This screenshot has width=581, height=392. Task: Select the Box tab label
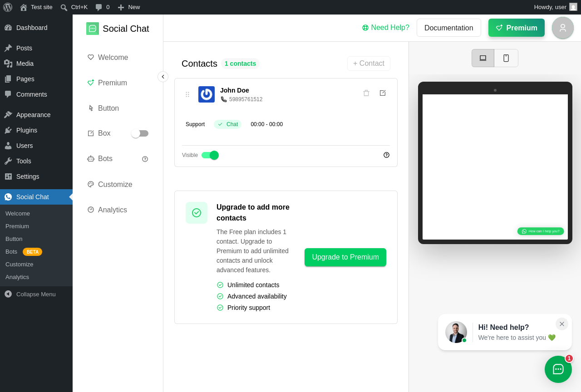click(104, 133)
